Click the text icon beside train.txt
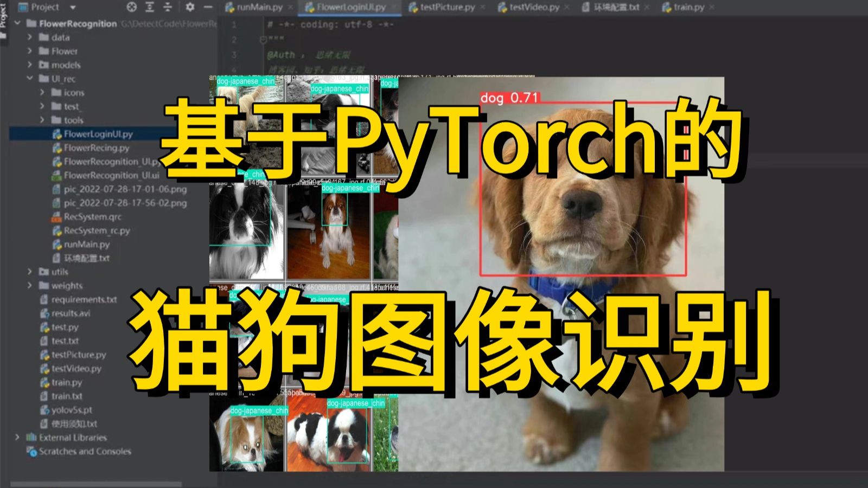 44,396
